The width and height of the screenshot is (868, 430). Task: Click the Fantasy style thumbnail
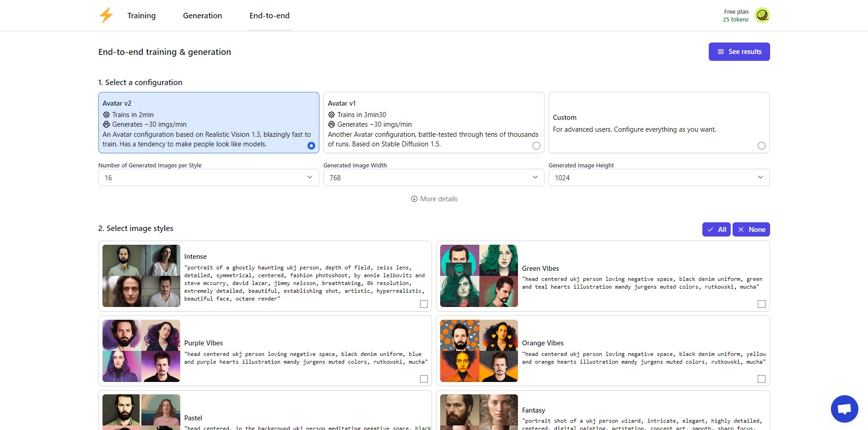[479, 412]
